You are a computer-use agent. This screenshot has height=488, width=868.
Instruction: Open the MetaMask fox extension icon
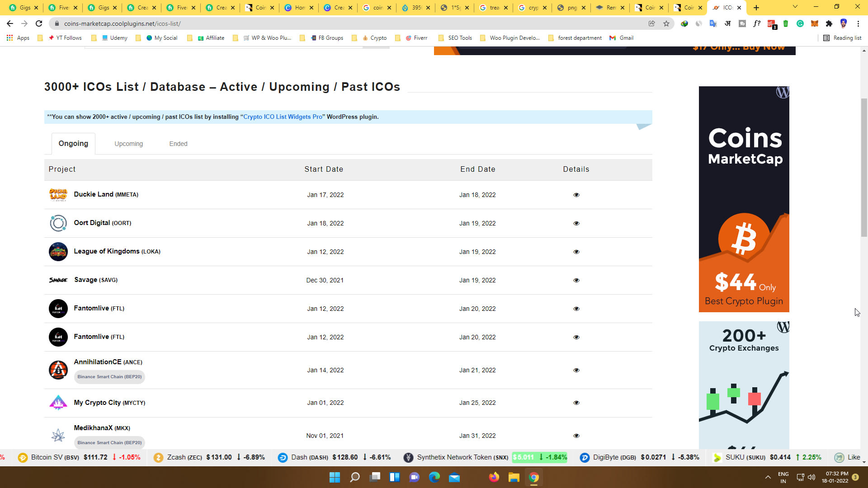814,23
